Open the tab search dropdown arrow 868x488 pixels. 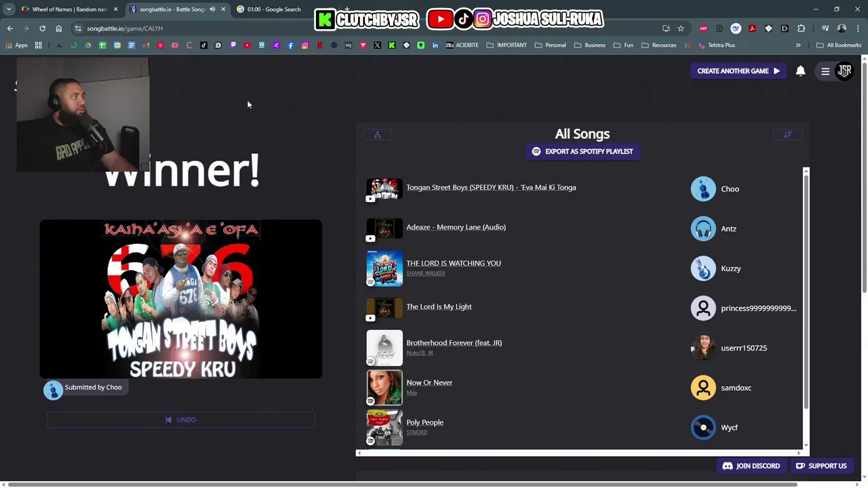9,9
